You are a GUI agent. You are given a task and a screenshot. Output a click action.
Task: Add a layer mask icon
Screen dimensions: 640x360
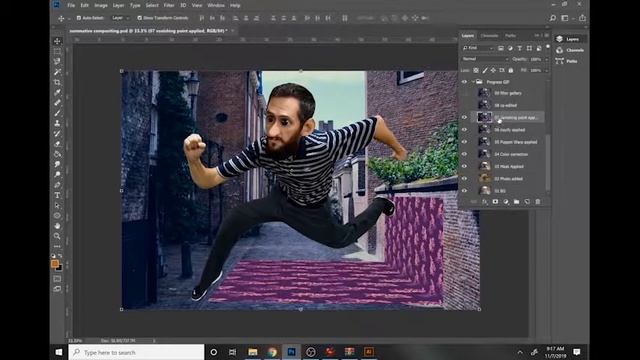coord(495,202)
